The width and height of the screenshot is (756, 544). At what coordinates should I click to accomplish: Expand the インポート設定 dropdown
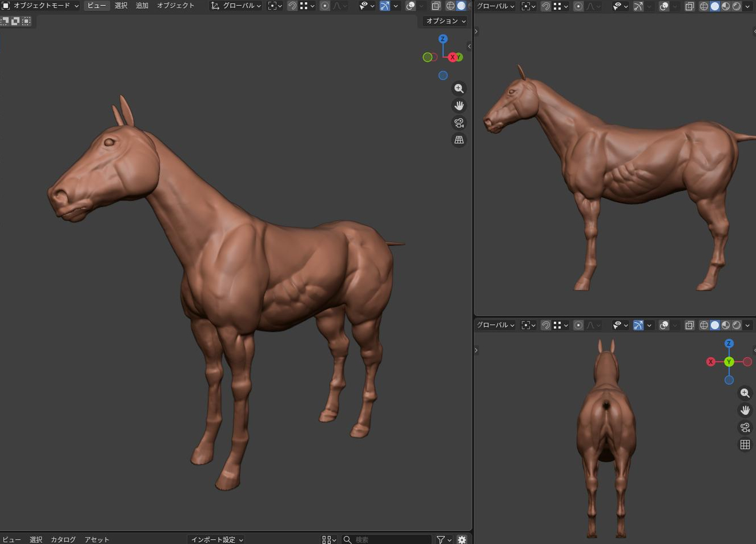tap(217, 539)
